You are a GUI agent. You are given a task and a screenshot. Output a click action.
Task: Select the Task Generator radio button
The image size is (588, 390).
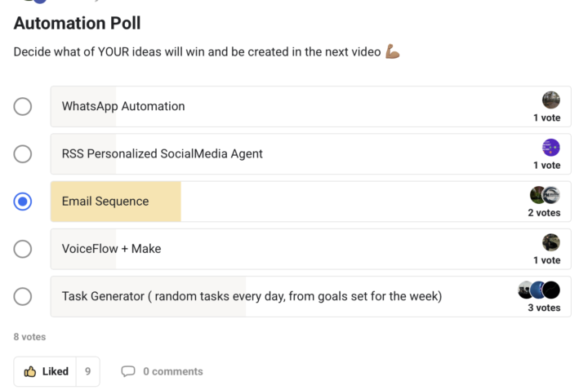coord(23,296)
